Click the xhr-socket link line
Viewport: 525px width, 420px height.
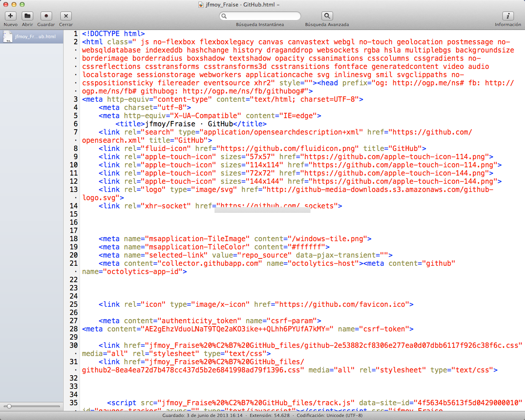click(220, 206)
